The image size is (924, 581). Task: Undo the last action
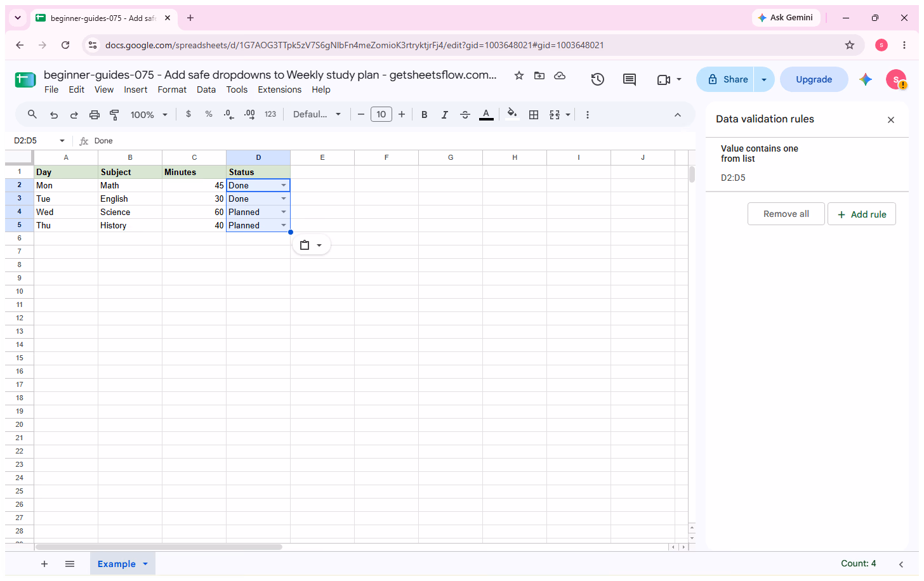[x=54, y=115]
